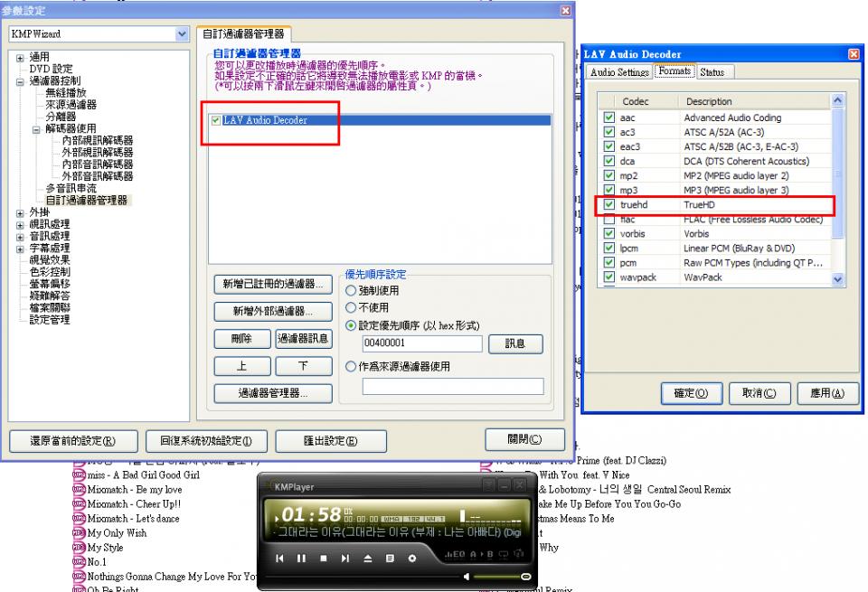Image resolution: width=868 pixels, height=592 pixels.
Task: Open KMPlayer control box gear icon
Action: pos(411,559)
